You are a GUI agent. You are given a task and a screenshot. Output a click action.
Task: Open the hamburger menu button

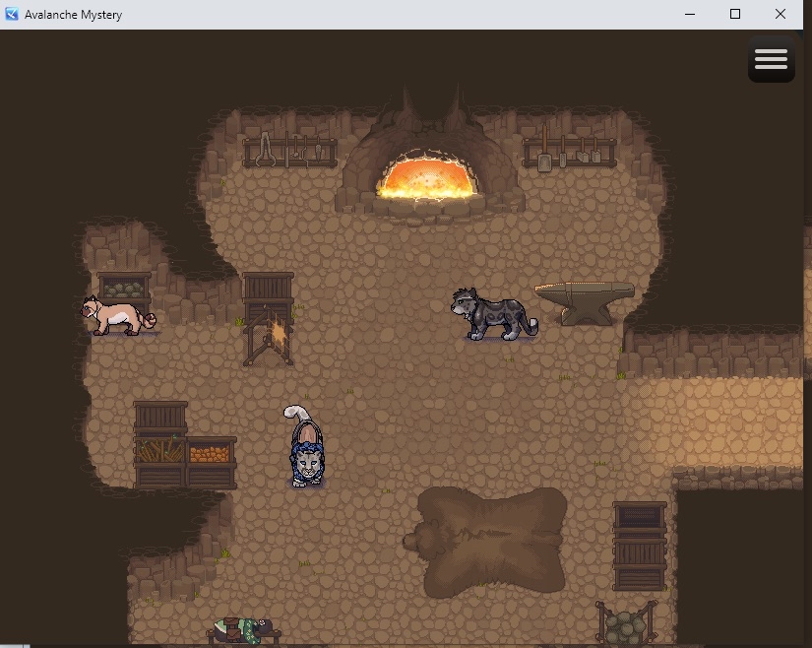tap(771, 59)
